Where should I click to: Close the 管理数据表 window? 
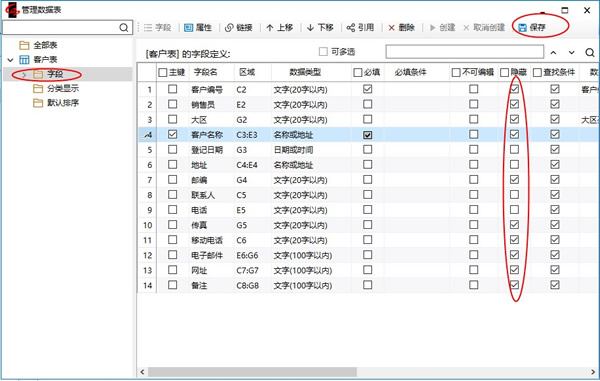[x=587, y=10]
